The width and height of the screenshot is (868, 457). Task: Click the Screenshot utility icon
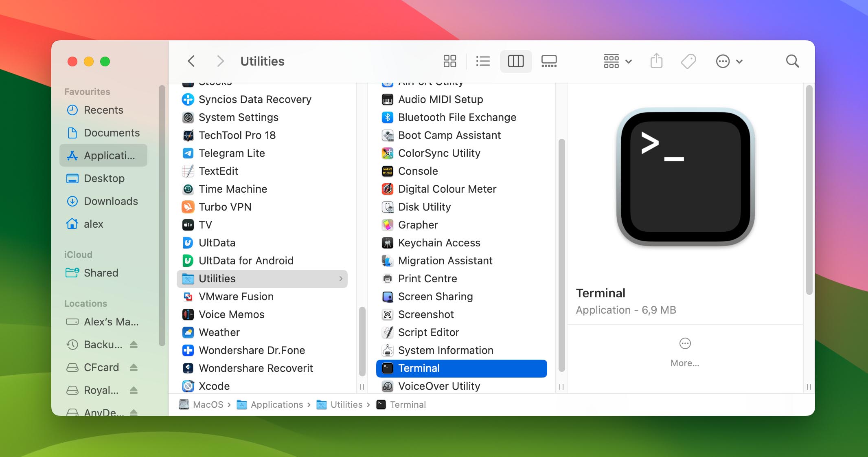(x=388, y=314)
